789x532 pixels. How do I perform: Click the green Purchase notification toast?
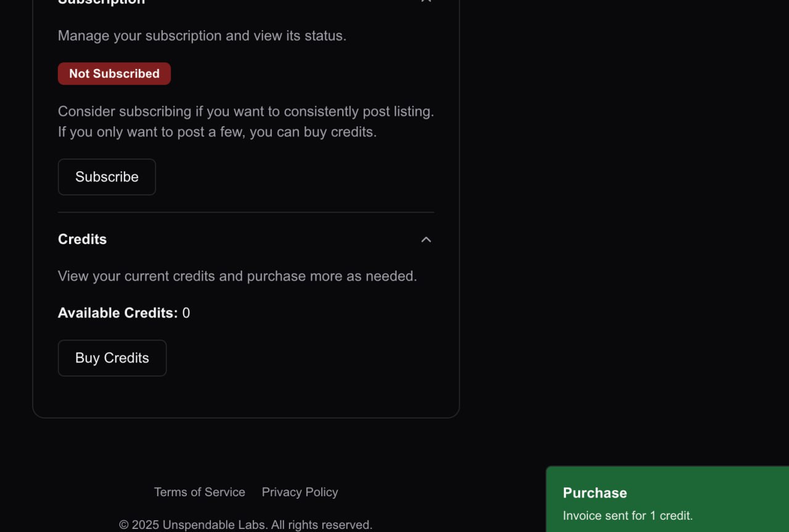pyautogui.click(x=668, y=499)
